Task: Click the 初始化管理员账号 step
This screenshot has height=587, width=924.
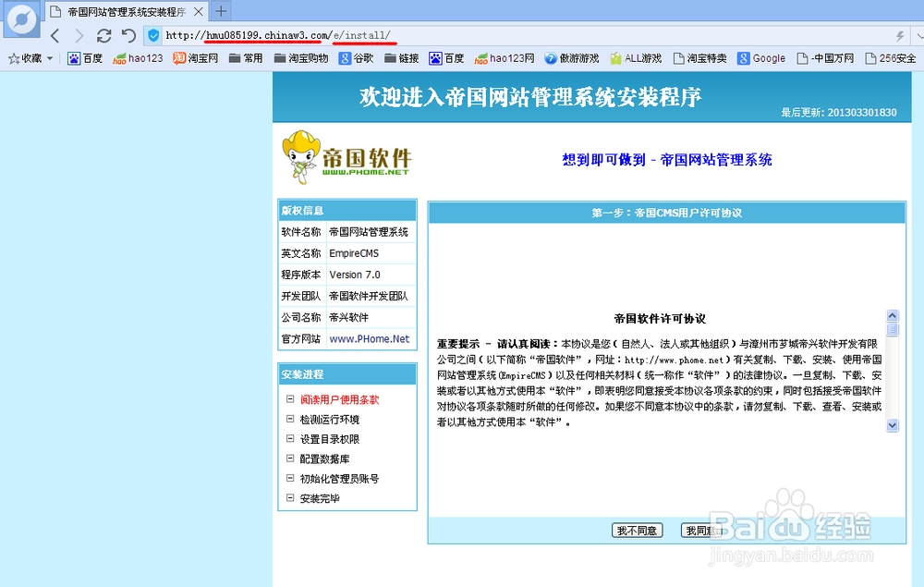Action: [339, 479]
